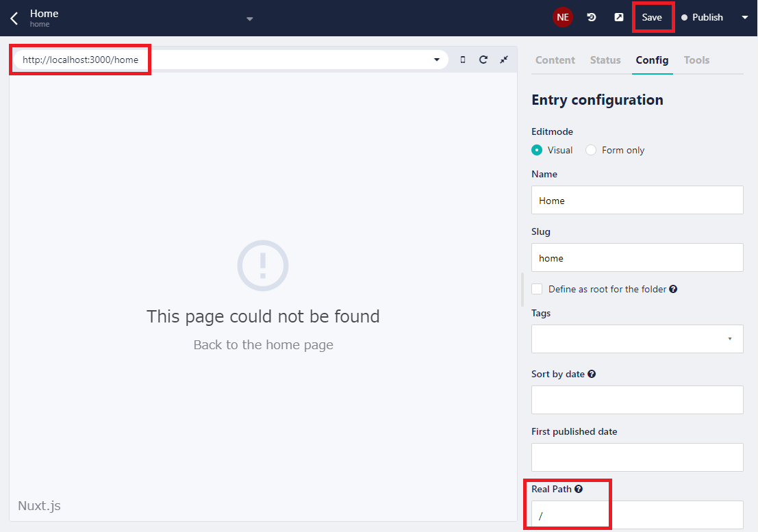Expand the Home entry title dropdown arrow
Screen dimensions: 758x532
tap(249, 19)
